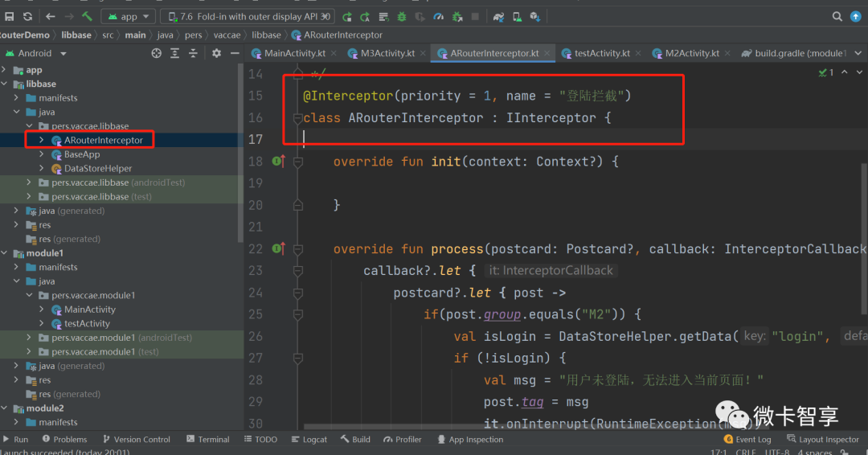Image resolution: width=868 pixels, height=455 pixels.
Task: Hide the Project panel with minus icon
Action: click(235, 53)
